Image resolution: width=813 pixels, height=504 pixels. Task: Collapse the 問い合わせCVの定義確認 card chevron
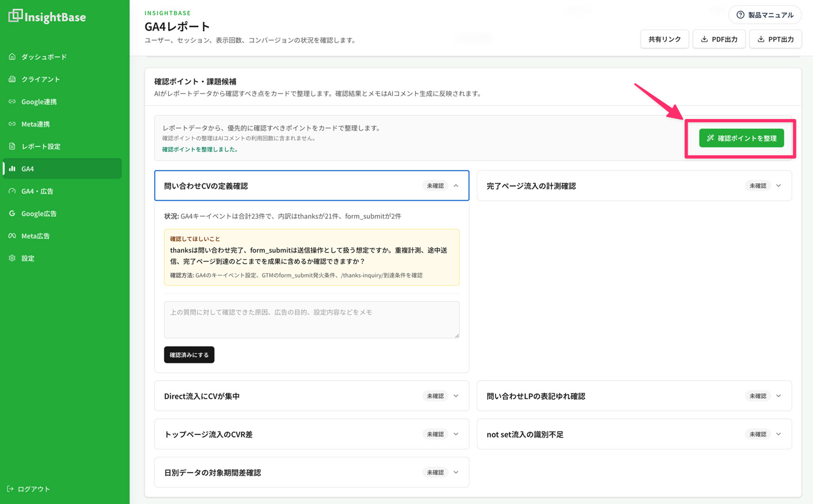coord(456,186)
